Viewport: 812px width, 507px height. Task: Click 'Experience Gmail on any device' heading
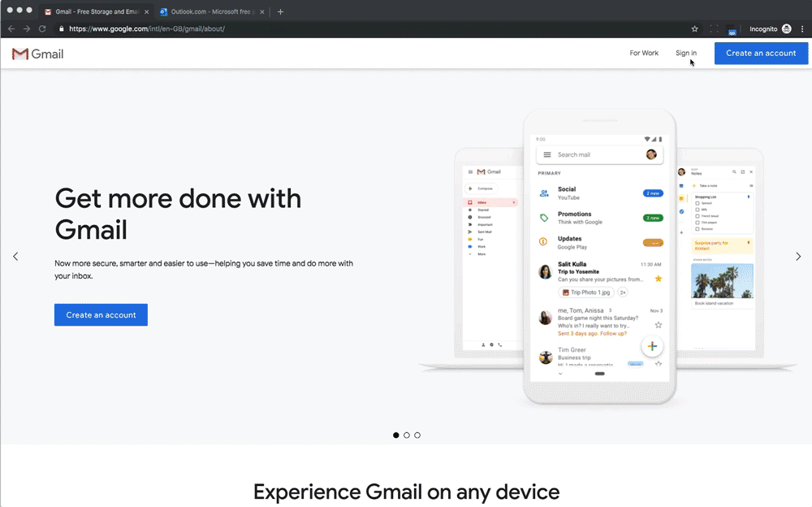tap(407, 492)
